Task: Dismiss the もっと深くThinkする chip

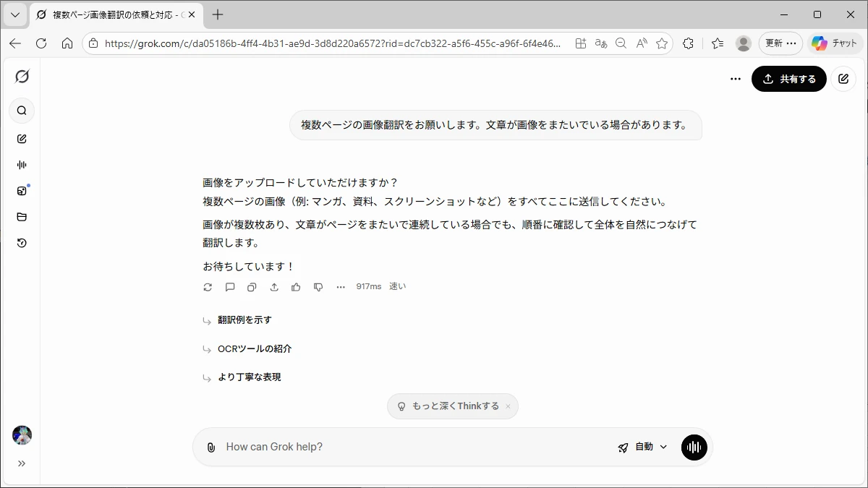Action: (x=508, y=406)
